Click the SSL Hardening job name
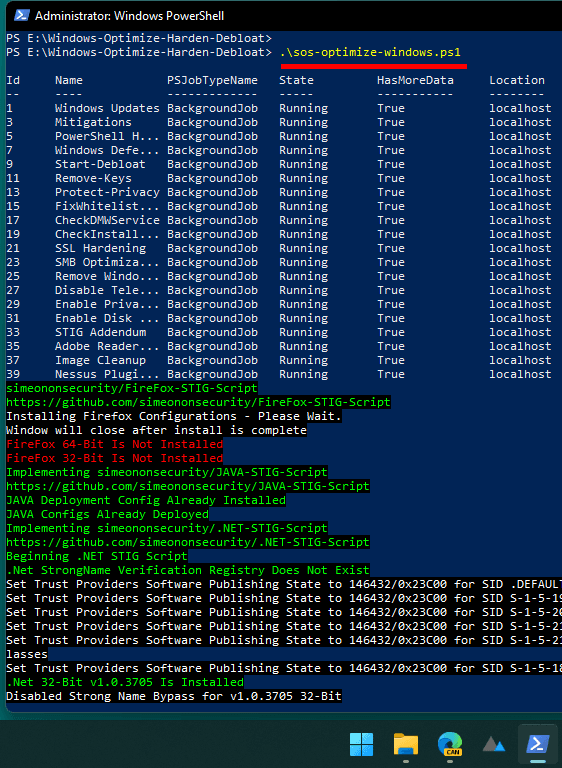The image size is (562, 768). tap(100, 248)
